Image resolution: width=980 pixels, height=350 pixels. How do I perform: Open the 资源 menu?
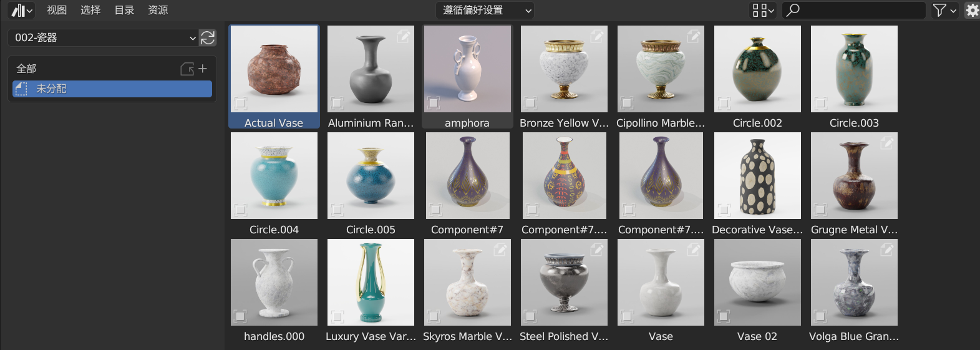coord(158,10)
